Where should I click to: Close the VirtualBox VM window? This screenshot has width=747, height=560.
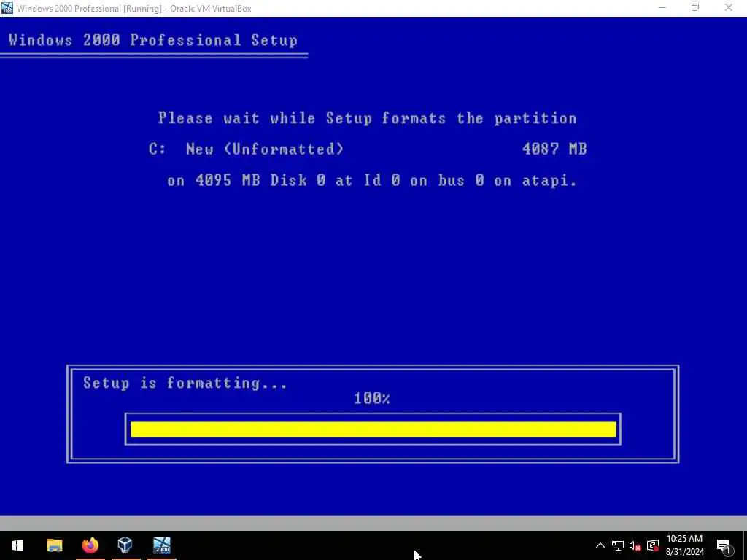(x=729, y=8)
